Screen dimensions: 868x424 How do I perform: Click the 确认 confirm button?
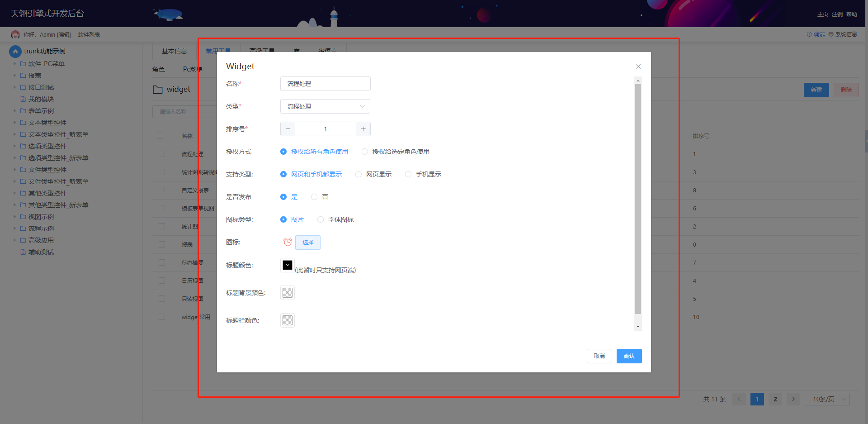(x=629, y=356)
